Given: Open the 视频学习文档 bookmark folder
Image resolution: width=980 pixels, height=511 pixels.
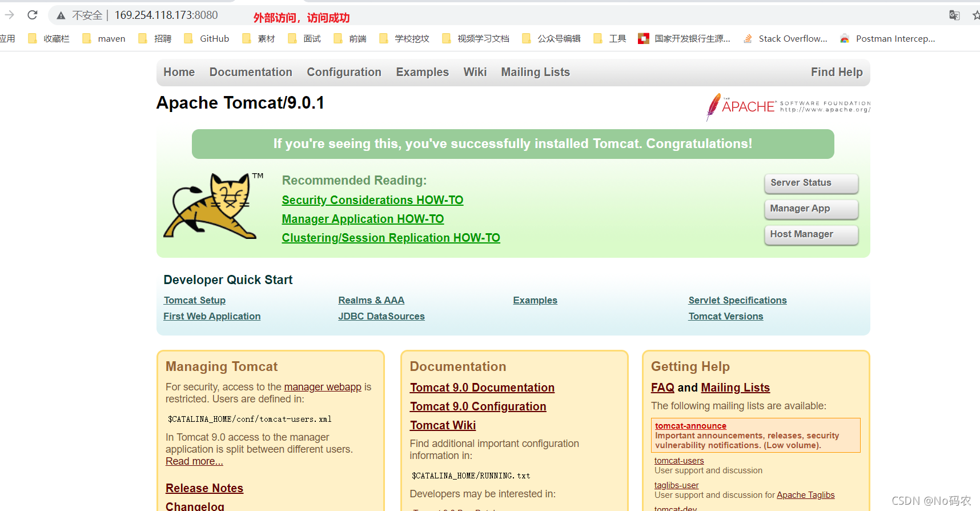Looking at the screenshot, I should pos(476,39).
